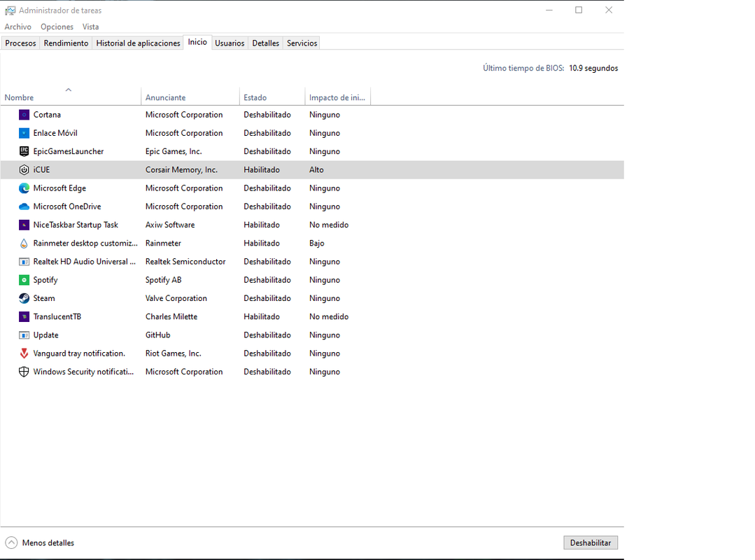Image resolution: width=755 pixels, height=560 pixels.
Task: Switch to the Rendimiento tab
Action: point(66,43)
